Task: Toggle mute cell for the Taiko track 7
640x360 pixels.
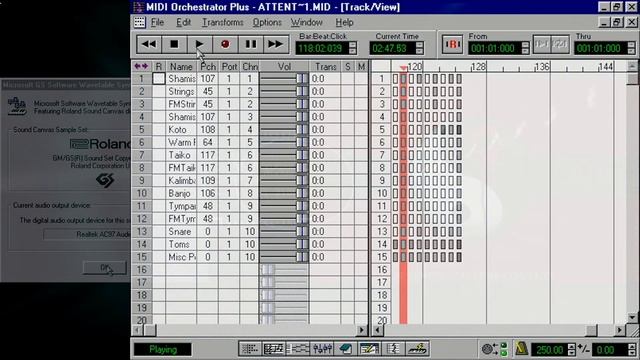Action: [361, 155]
